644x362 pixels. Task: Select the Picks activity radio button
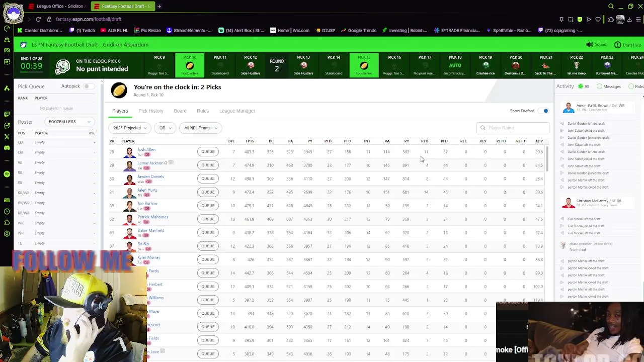pyautogui.click(x=631, y=86)
